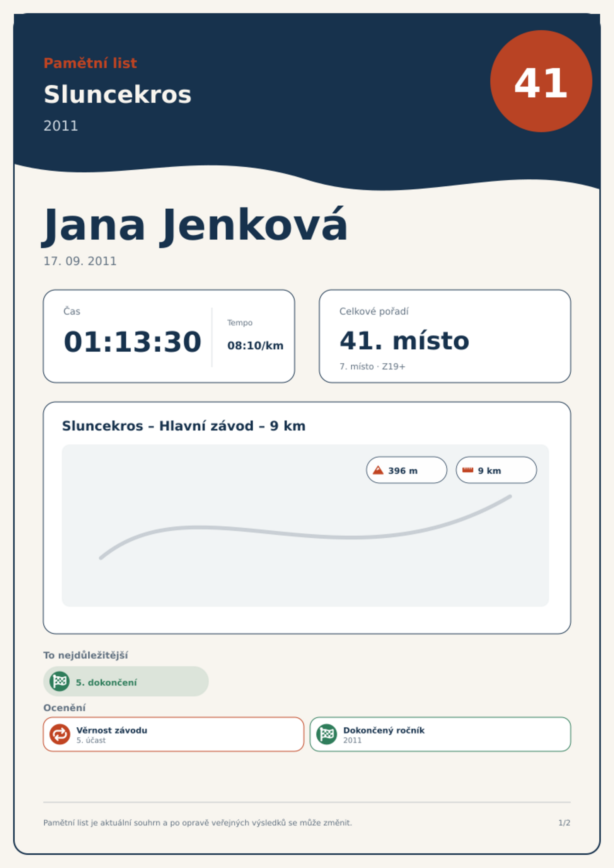Open the Věrnost závodu award card

point(174,734)
